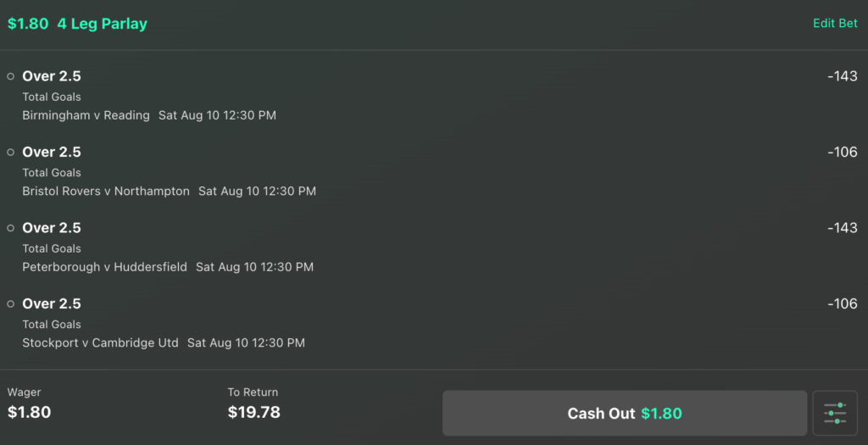Viewport: 868px width, 445px height.
Task: Click Edit Bet link
Action: (835, 23)
